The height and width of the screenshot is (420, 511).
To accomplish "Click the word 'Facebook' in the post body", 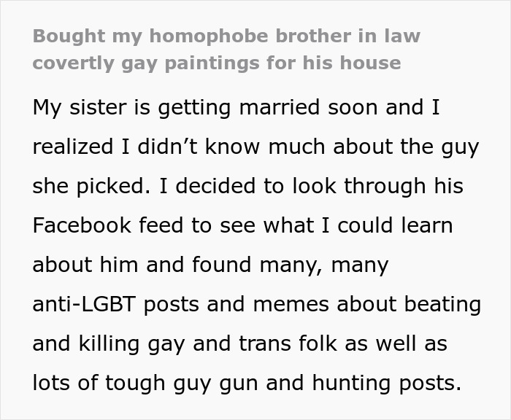I will (82, 225).
